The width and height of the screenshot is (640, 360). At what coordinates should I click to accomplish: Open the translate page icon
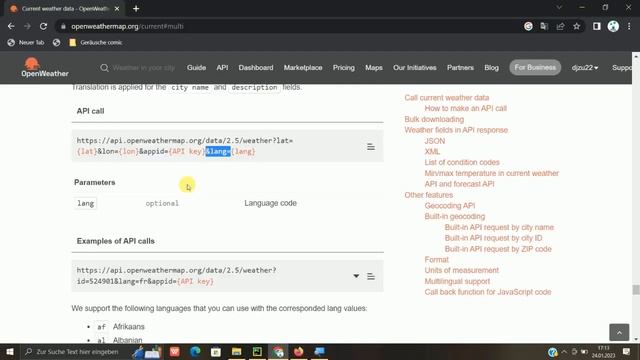(x=544, y=26)
